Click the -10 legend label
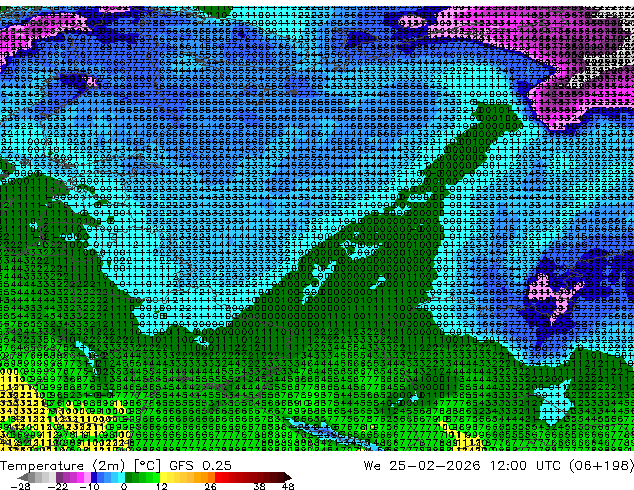The width and height of the screenshot is (634, 490). point(89,486)
